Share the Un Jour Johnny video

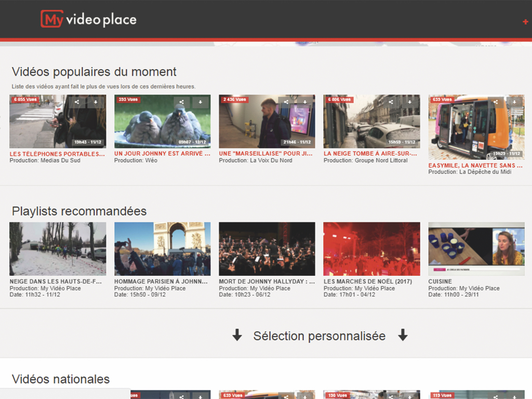click(181, 102)
